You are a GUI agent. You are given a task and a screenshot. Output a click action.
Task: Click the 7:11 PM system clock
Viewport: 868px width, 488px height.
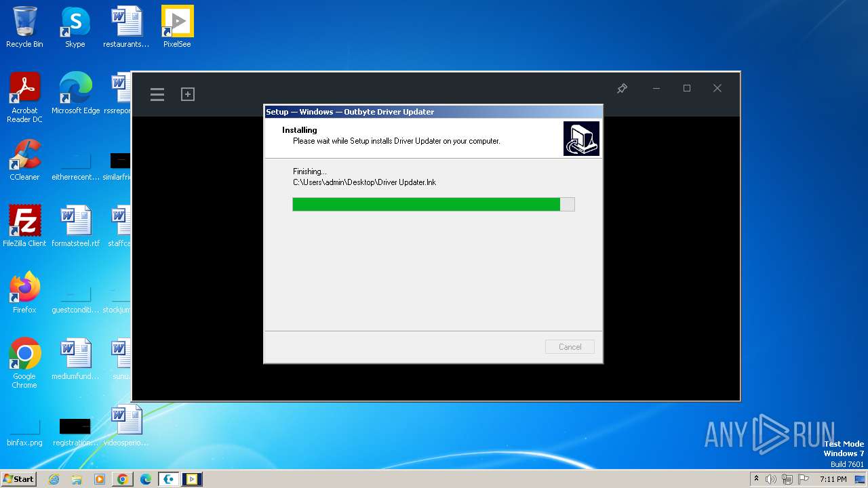833,479
